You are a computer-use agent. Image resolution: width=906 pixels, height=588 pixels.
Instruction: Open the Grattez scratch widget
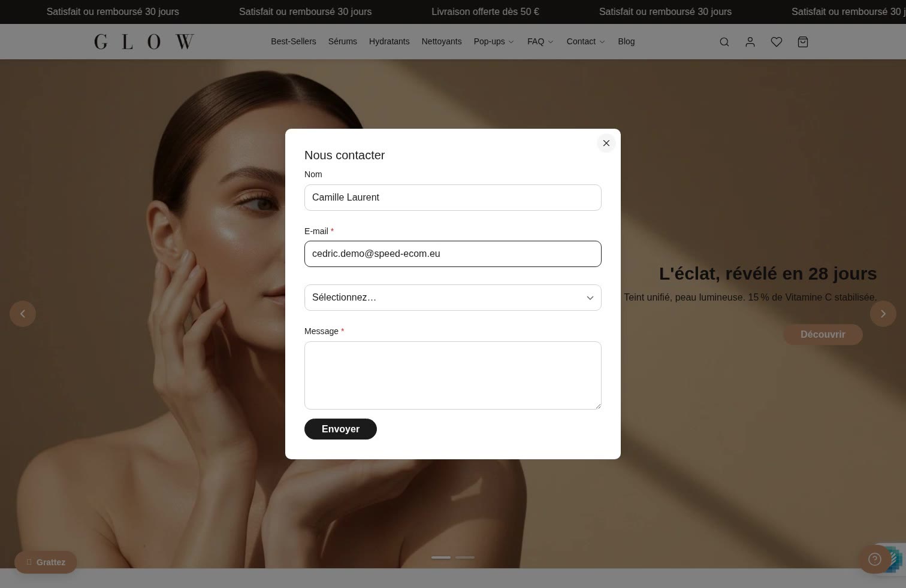point(46,562)
